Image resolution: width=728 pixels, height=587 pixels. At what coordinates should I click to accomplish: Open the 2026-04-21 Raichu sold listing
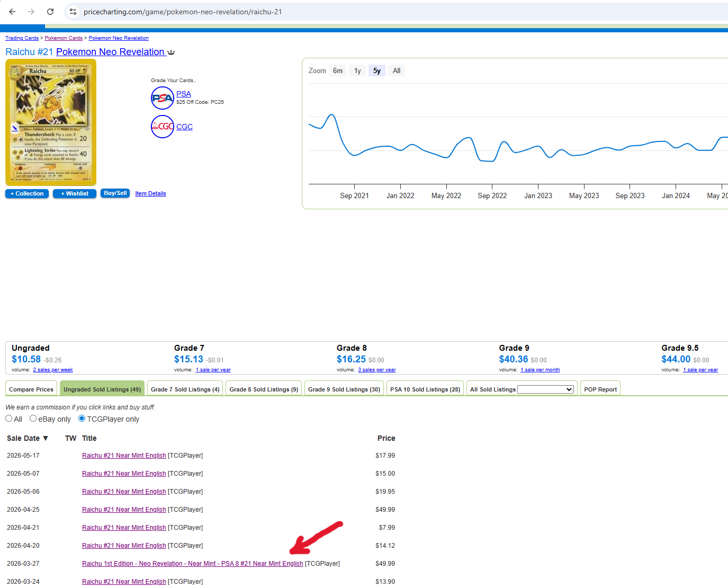coord(124,528)
